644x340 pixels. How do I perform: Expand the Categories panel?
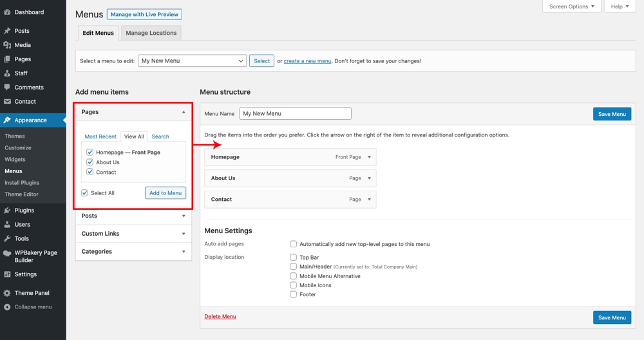point(133,252)
